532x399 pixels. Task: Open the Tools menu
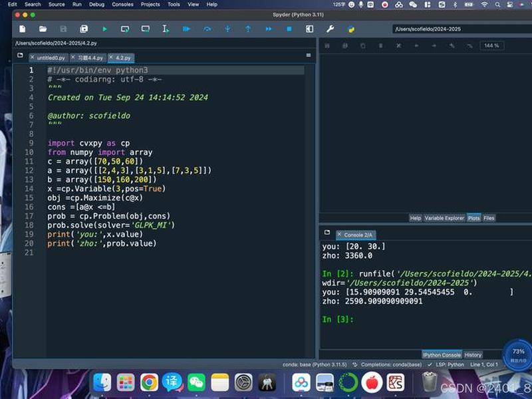174,5
